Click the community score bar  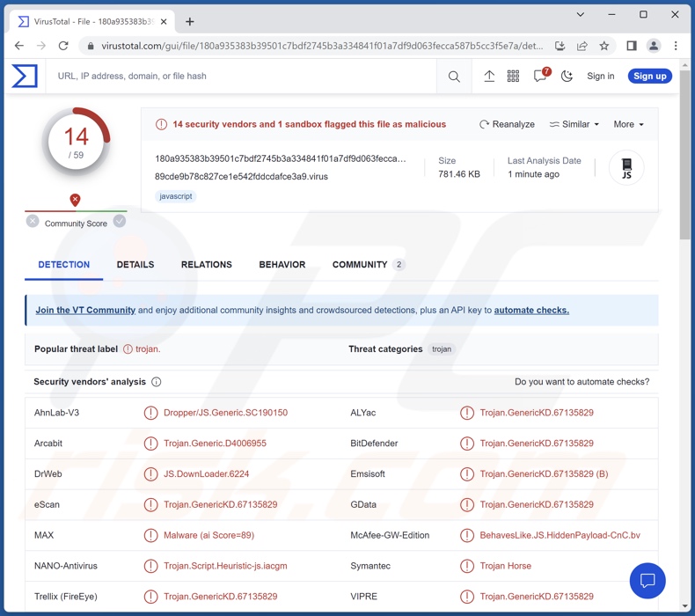pyautogui.click(x=76, y=211)
